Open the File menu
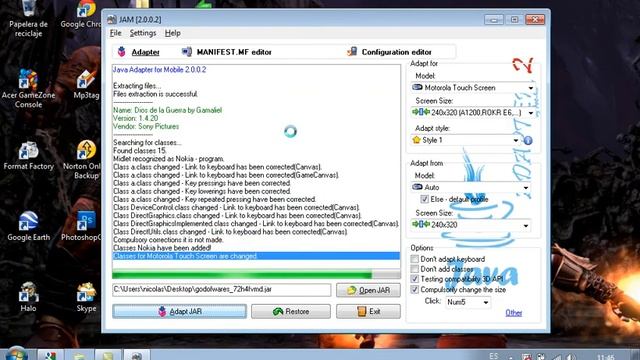Image resolution: width=640 pixels, height=360 pixels. click(116, 33)
